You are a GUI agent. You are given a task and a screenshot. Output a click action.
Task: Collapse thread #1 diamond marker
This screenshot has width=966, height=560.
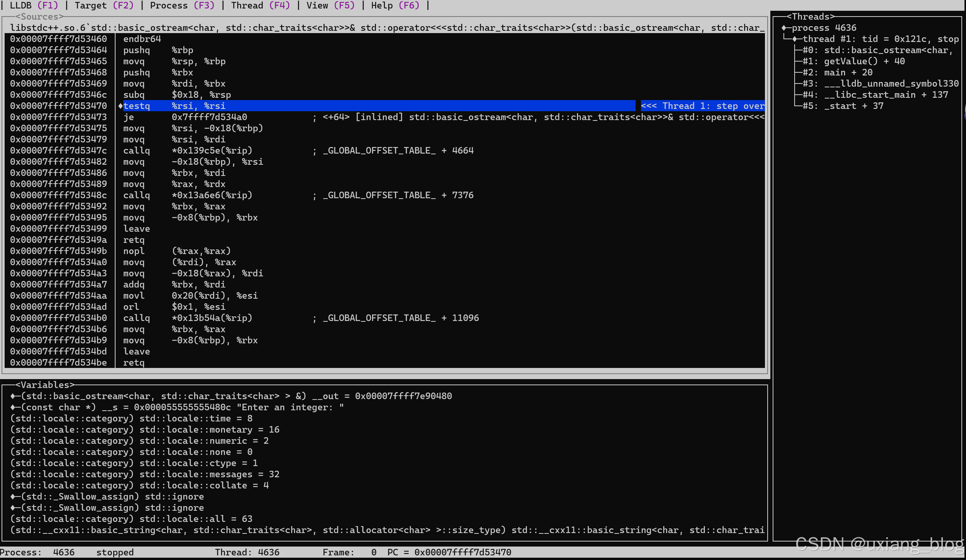[x=794, y=39]
